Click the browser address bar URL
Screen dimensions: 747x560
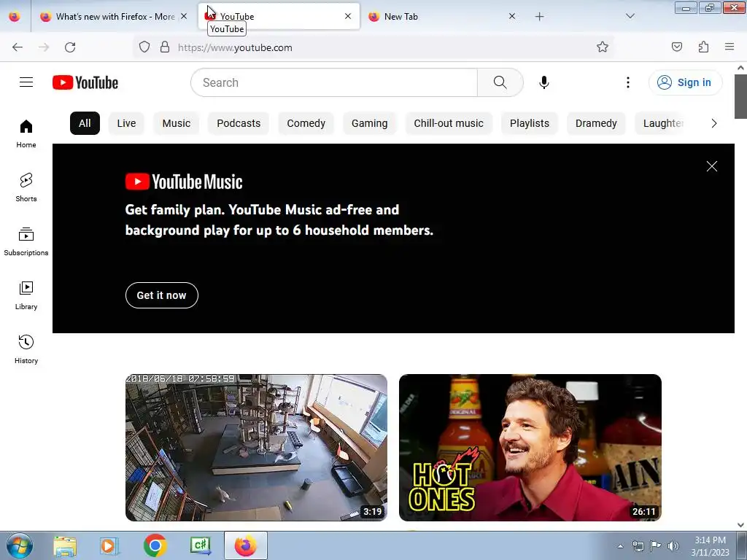[235, 47]
